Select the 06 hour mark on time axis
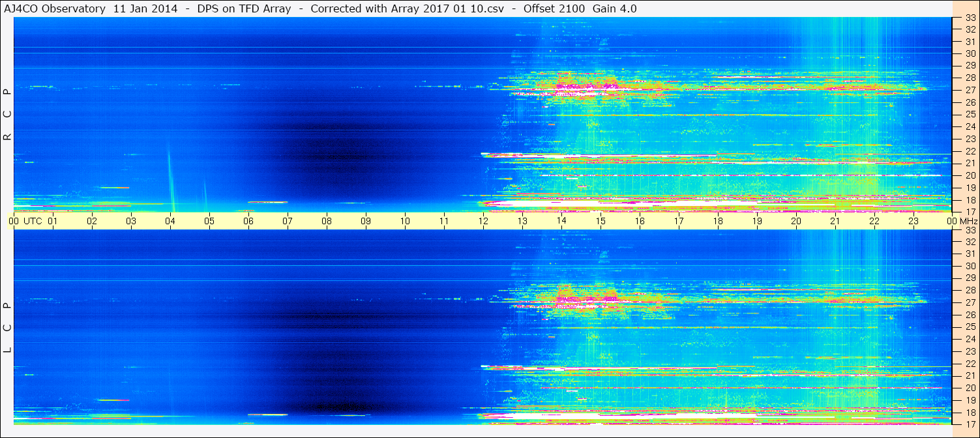The image size is (980, 438). [248, 221]
